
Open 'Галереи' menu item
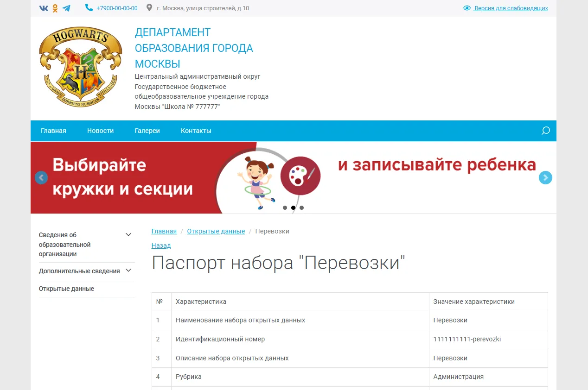point(147,131)
